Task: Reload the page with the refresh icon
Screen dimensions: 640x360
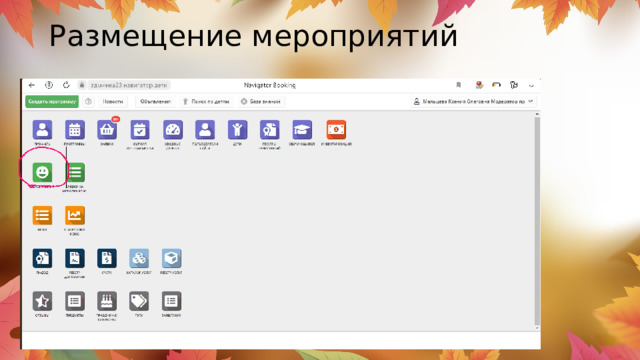Action: [66, 85]
